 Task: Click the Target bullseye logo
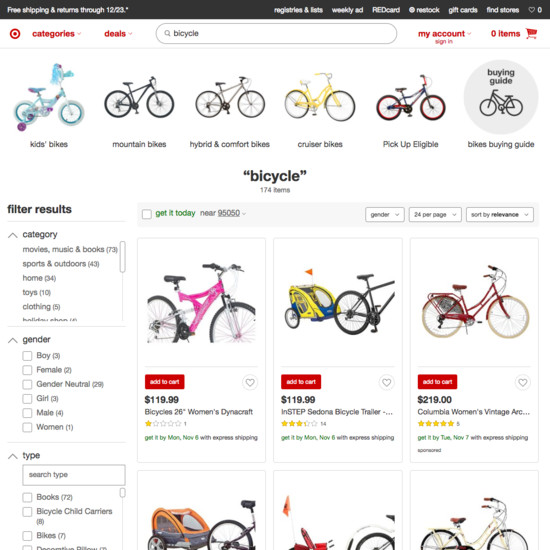click(15, 34)
